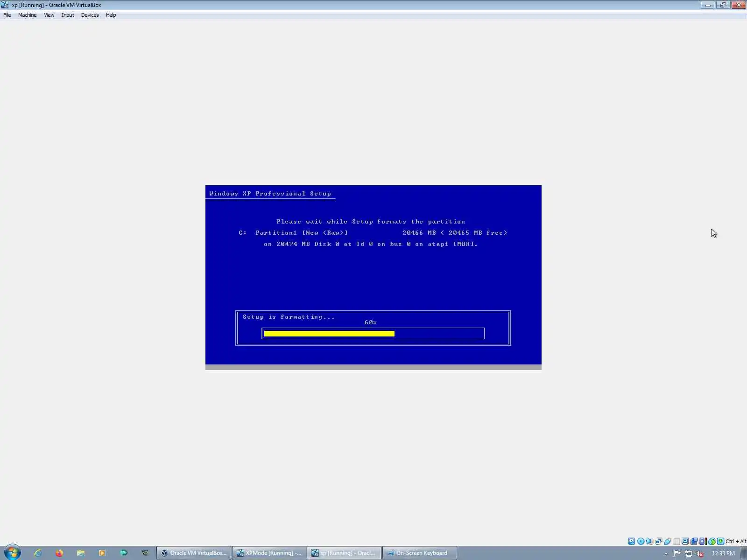747x560 pixels.
Task: Click the greyed shared folders indicator
Action: [x=676, y=541]
